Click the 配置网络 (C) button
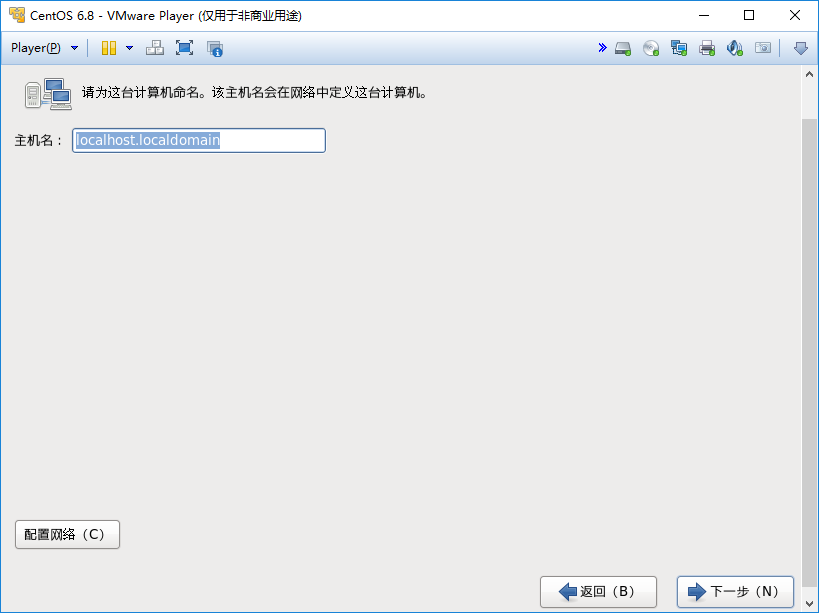This screenshot has width=819, height=613. point(67,534)
